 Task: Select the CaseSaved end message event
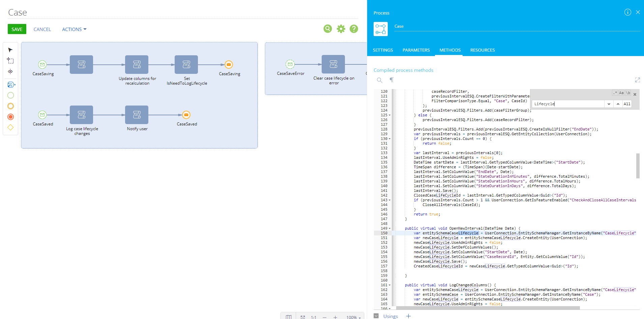coord(186,115)
